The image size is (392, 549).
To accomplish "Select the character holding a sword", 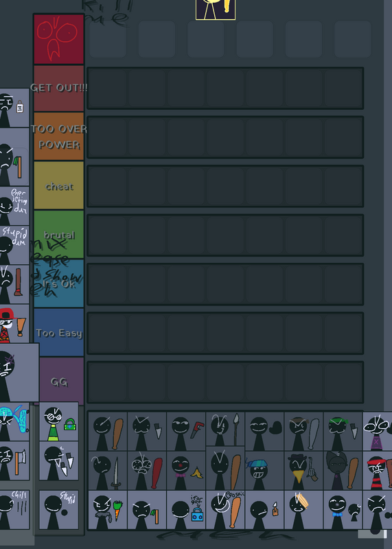I will (x=108, y=471).
